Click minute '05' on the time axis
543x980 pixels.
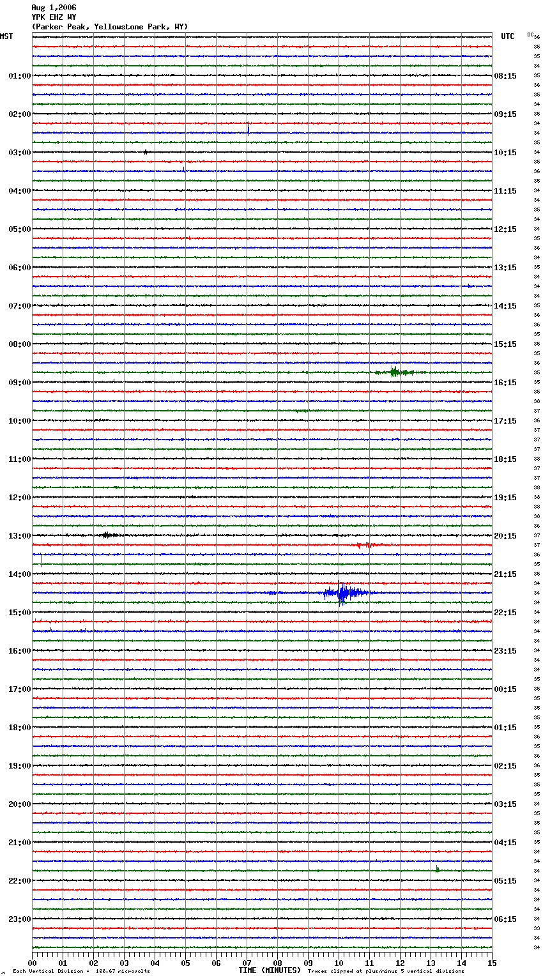click(x=185, y=963)
